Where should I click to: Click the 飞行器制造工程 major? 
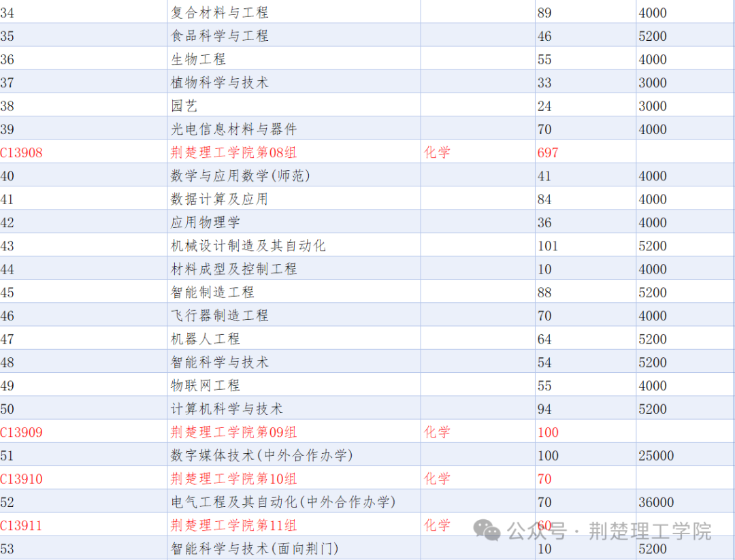[x=219, y=315]
